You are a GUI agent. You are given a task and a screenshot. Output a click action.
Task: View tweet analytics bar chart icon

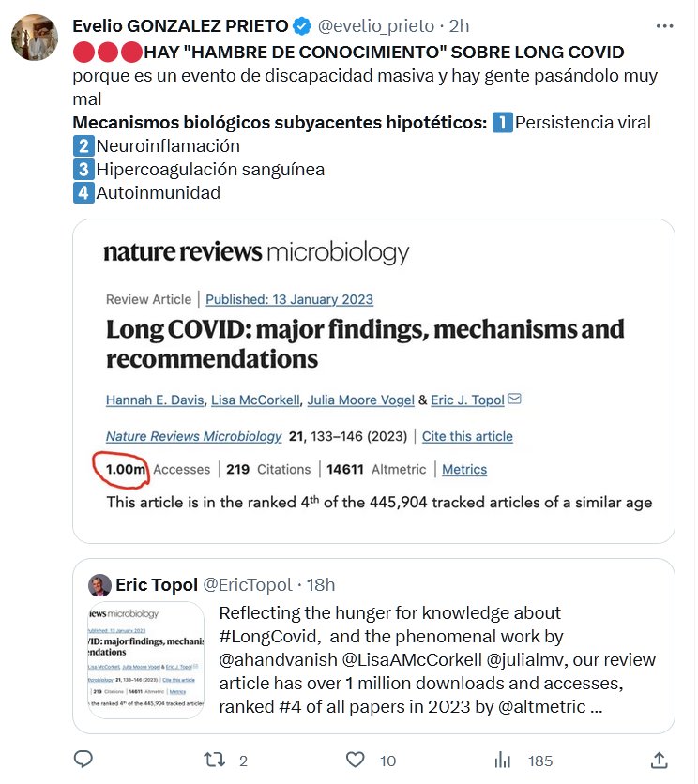503,760
